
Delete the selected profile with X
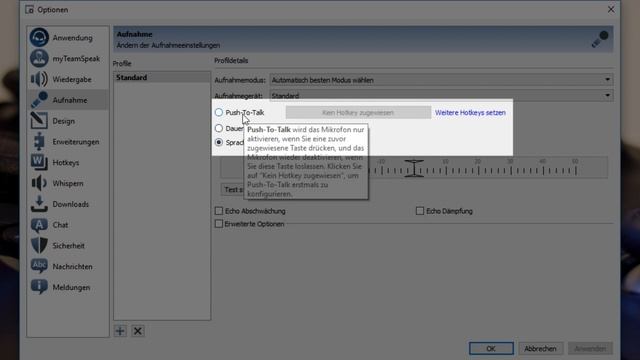[138, 331]
